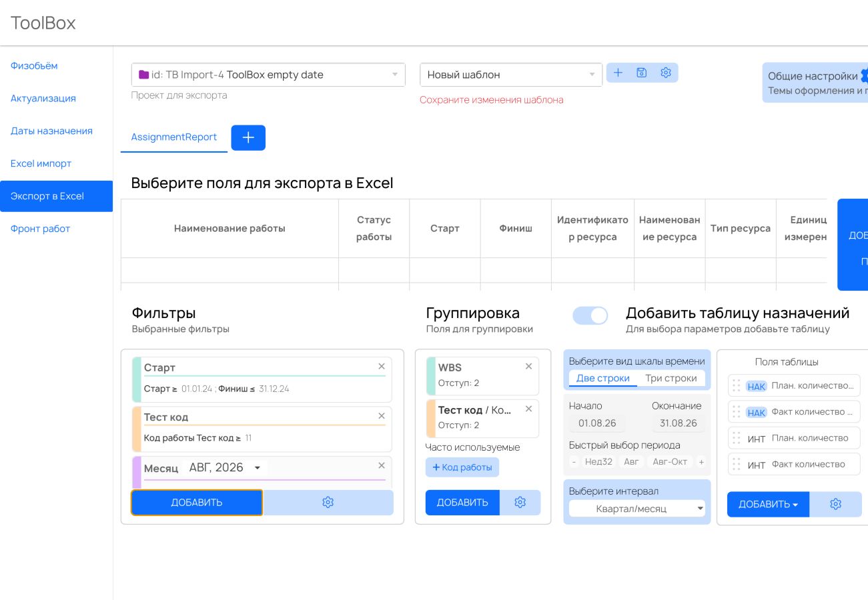Pick Авг-Окт quick period
This screenshot has width=868, height=600.
tap(670, 461)
